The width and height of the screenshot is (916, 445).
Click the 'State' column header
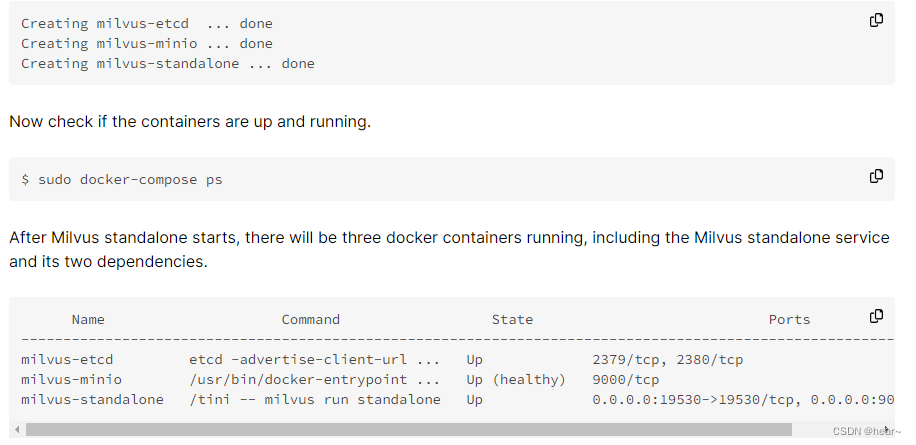(512, 320)
